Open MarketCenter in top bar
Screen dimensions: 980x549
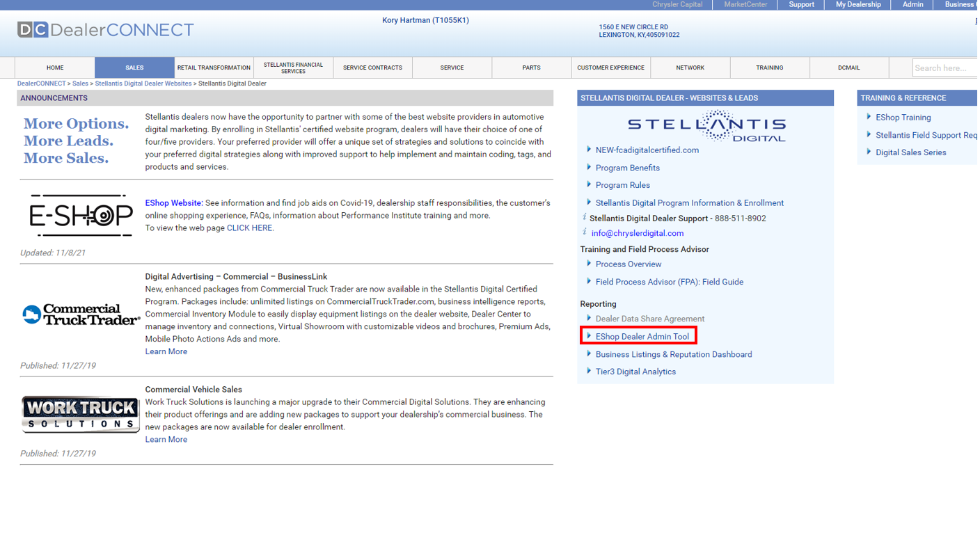[x=745, y=4]
